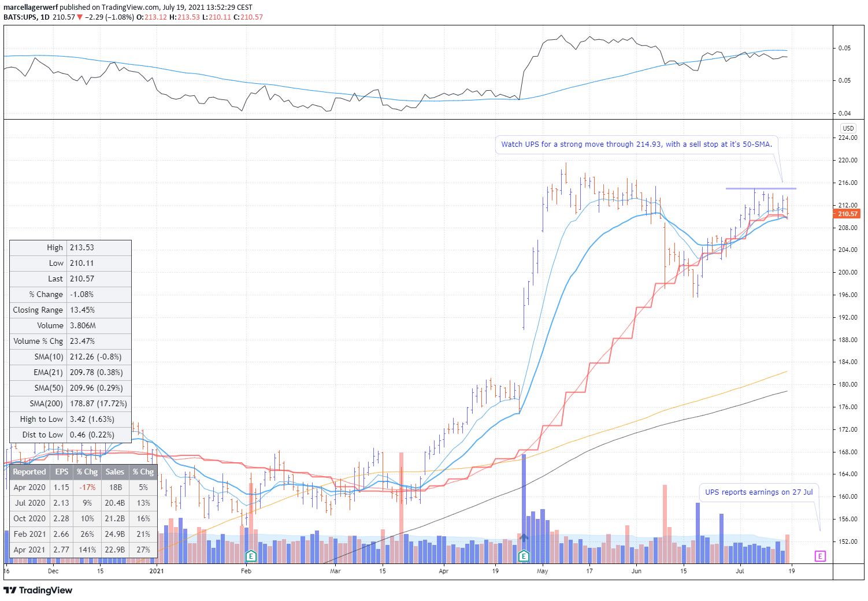Click the 141% EPS change cell
The width and height of the screenshot is (868, 601).
point(87,550)
